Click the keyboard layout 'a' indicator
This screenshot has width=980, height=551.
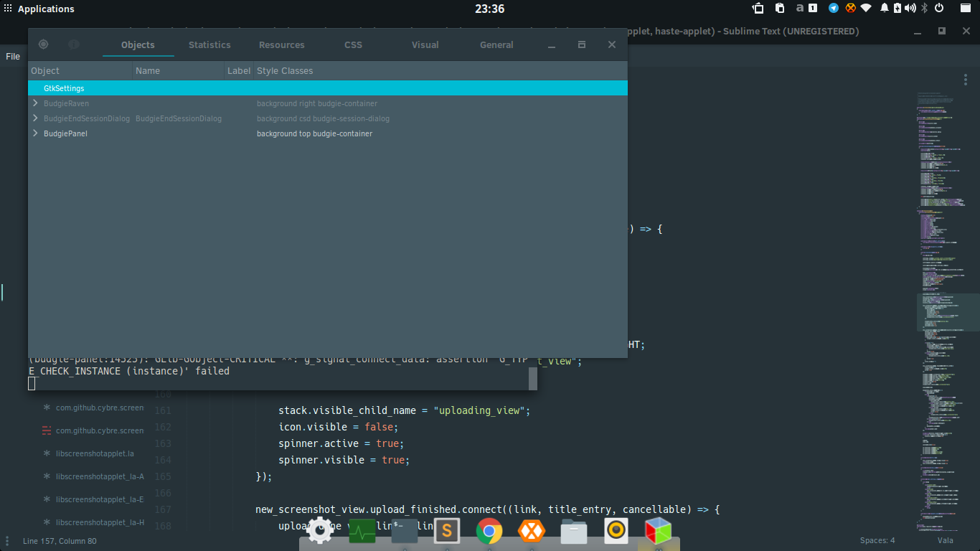click(799, 9)
